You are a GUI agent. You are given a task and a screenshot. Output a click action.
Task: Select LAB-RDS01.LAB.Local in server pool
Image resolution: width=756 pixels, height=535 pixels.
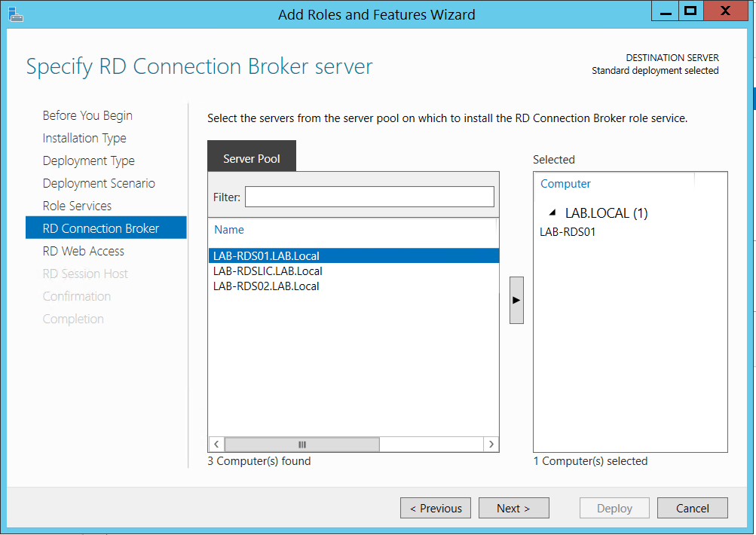click(x=266, y=256)
